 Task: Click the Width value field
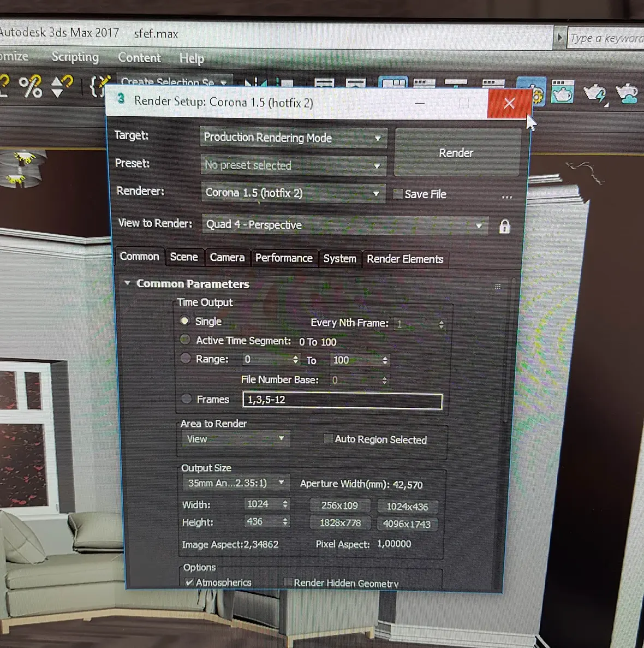(263, 504)
